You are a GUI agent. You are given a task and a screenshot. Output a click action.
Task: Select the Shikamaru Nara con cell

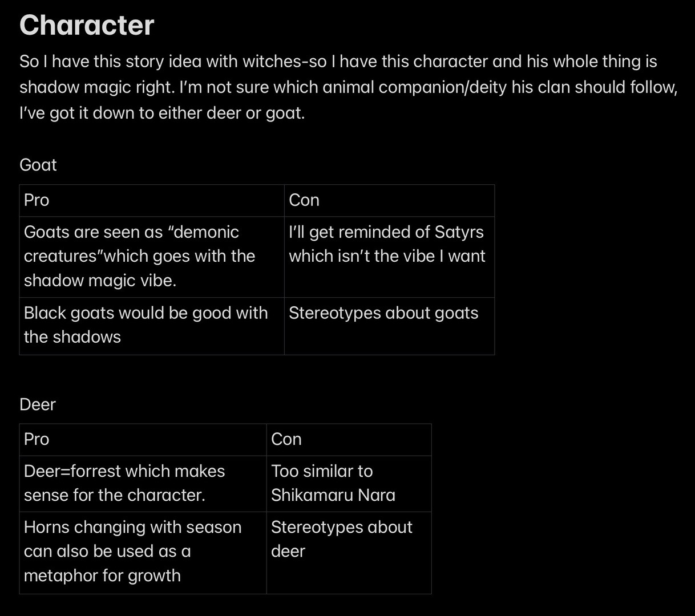349,483
